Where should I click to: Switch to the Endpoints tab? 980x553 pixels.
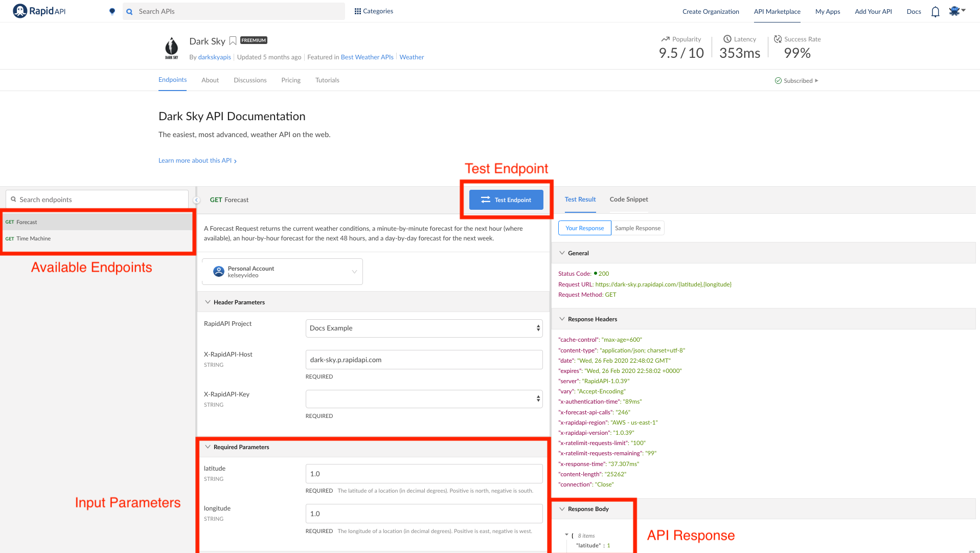(173, 80)
